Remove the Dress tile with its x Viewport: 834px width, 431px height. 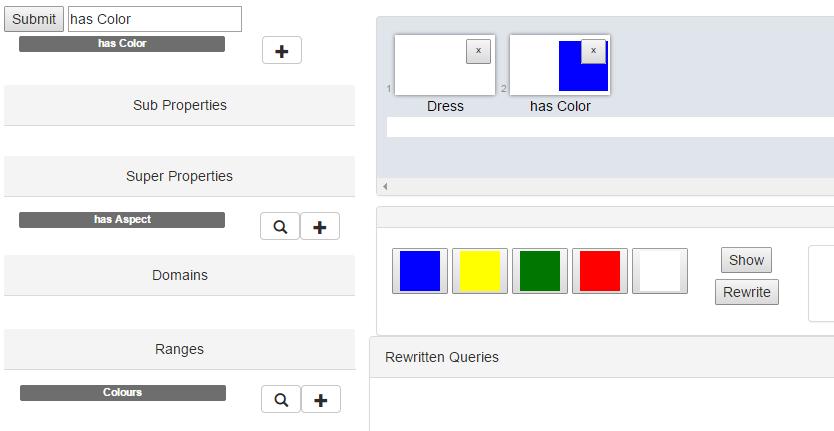[x=478, y=51]
